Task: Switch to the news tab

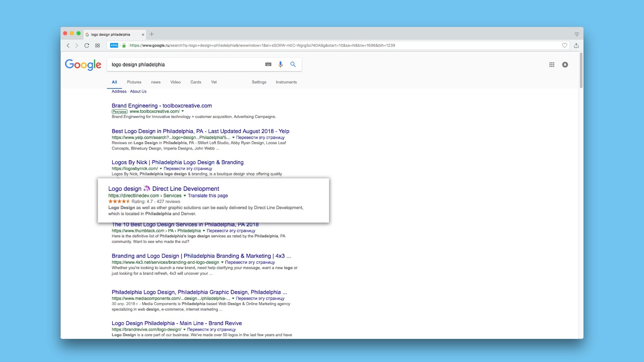Action: [156, 82]
